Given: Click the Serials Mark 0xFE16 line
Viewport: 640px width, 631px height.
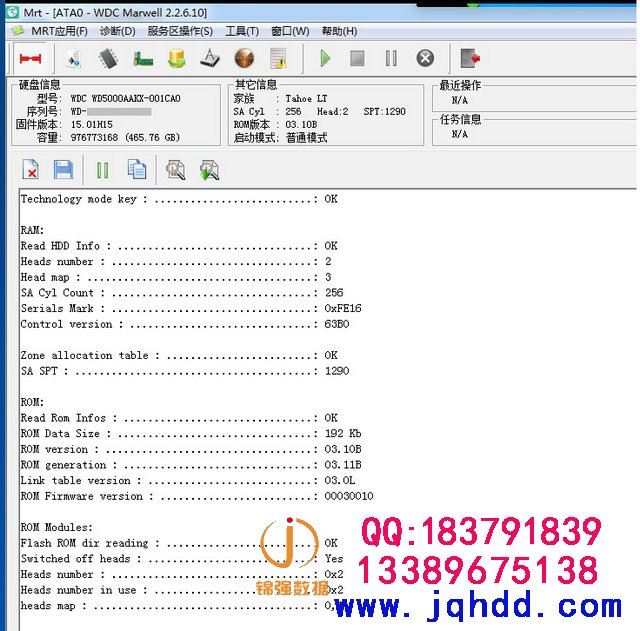Looking at the screenshot, I should point(191,309).
